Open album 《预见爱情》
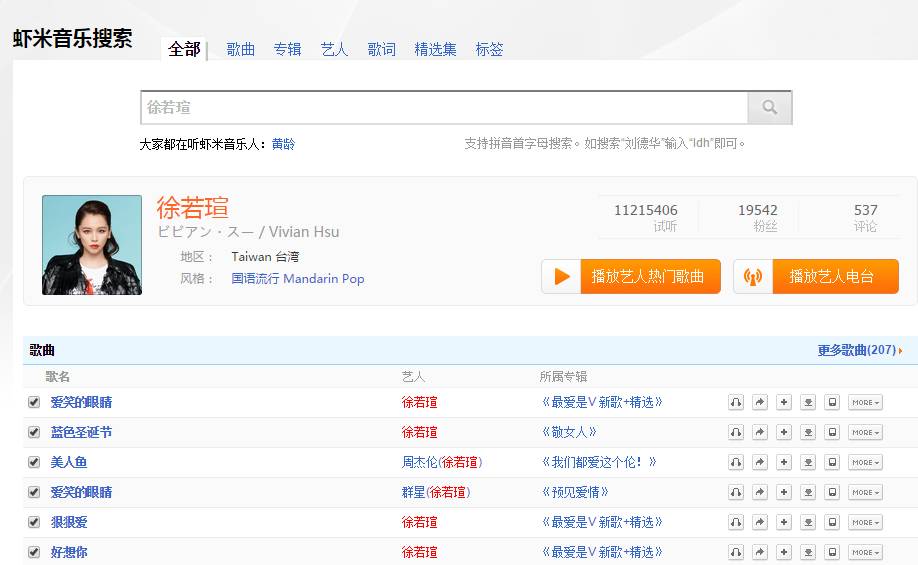The image size is (918, 565). coord(575,492)
